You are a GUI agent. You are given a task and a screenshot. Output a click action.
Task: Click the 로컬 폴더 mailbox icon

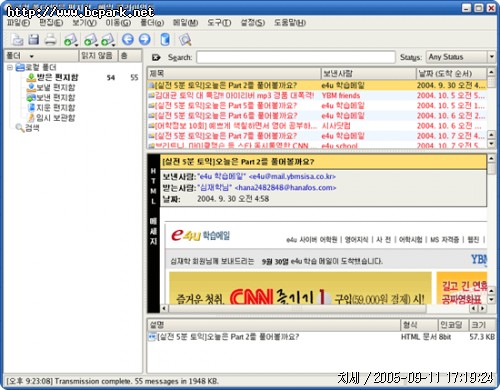click(20, 67)
